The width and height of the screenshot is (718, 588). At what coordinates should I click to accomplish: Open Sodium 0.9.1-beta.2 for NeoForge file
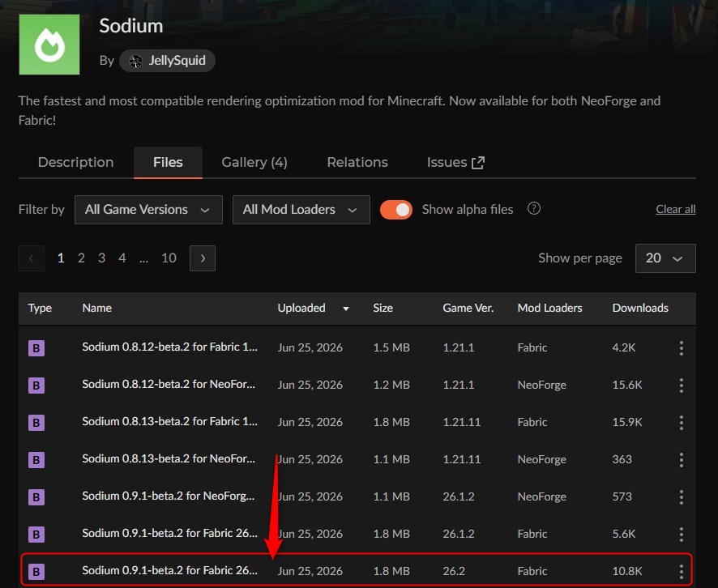click(x=168, y=496)
